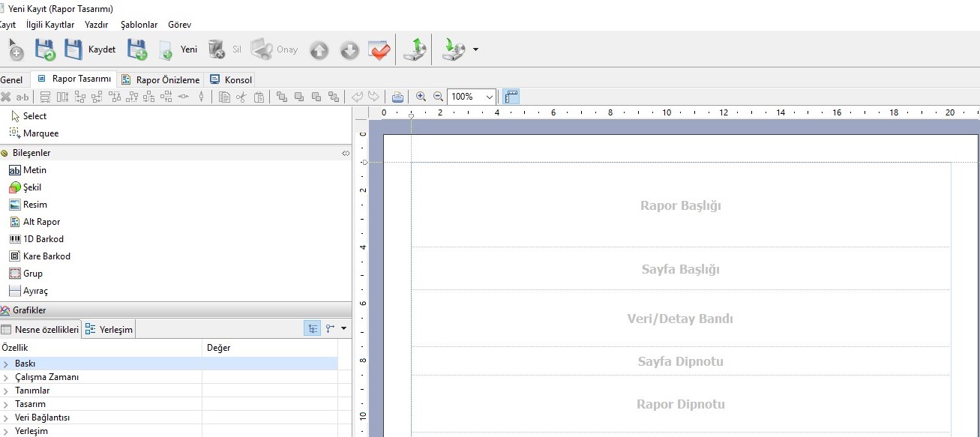
Task: Collapse the Bileşenler palette section
Action: point(345,153)
